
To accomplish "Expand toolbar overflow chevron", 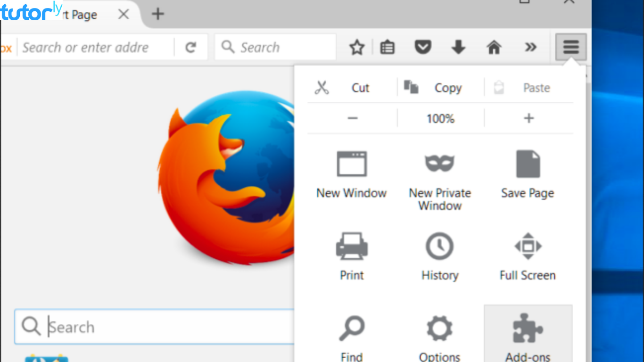I will point(530,47).
